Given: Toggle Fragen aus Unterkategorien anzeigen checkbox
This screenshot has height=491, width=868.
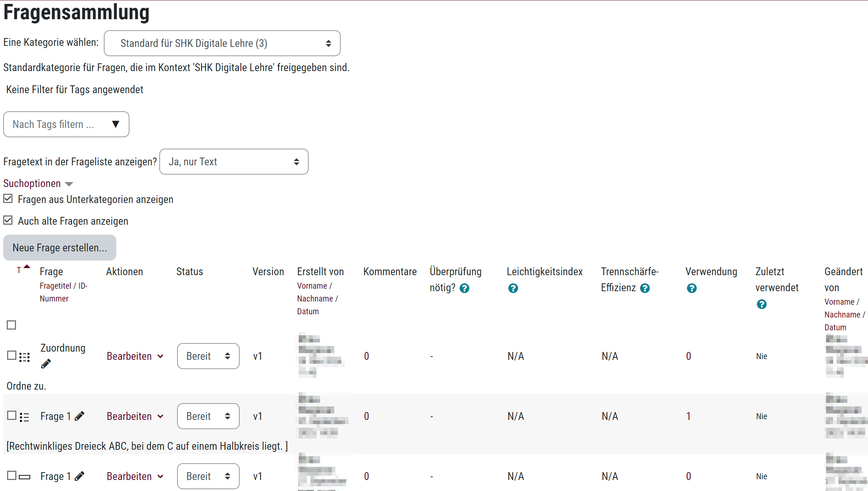Looking at the screenshot, I should (8, 199).
